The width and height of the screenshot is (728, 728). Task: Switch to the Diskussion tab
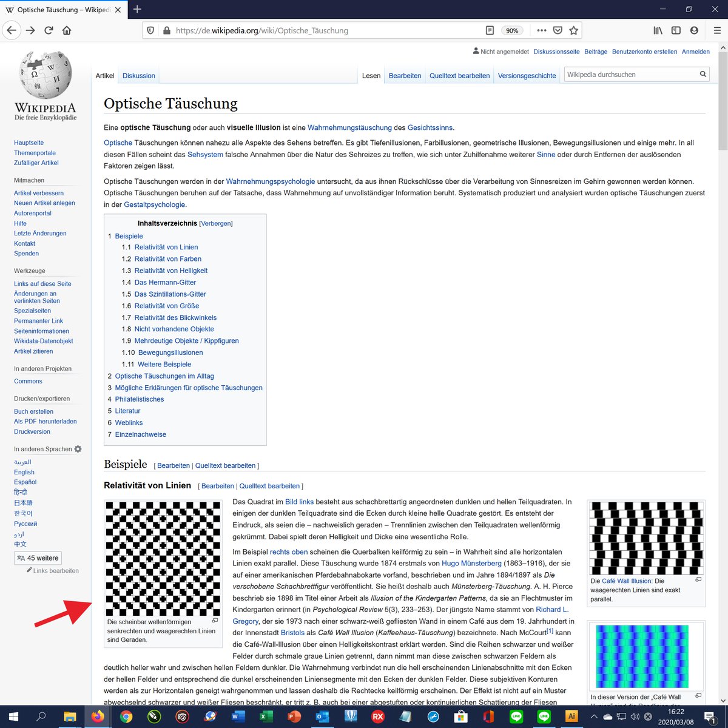(139, 76)
